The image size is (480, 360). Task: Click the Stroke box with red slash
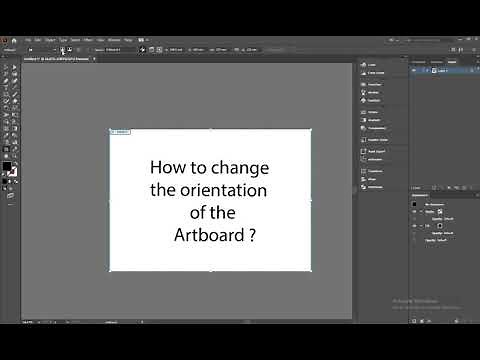pyautogui.click(x=12, y=172)
